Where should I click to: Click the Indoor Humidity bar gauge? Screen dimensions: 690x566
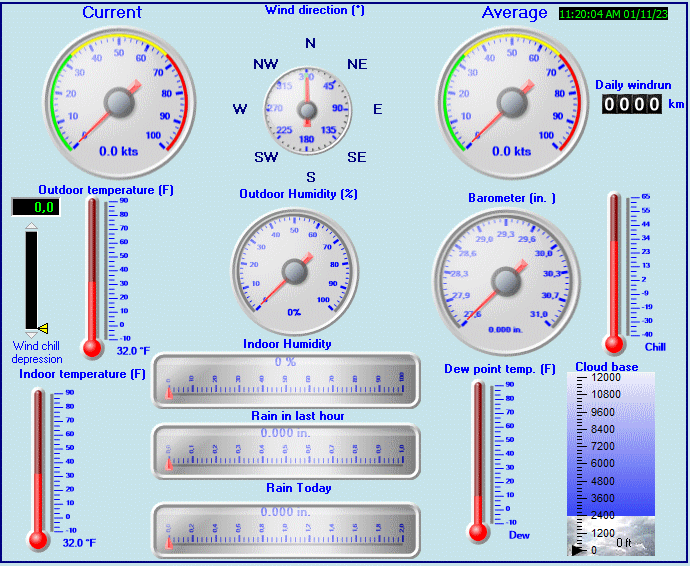(286, 380)
